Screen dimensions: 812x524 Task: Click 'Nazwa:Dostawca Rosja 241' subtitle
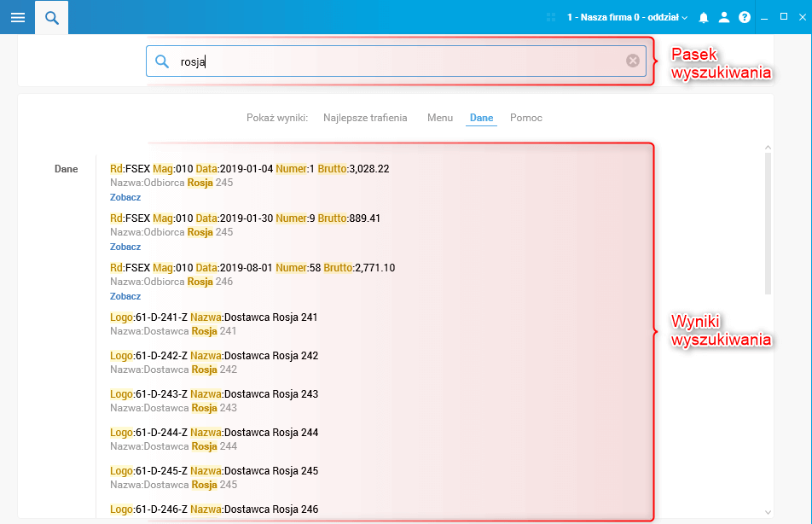point(173,330)
